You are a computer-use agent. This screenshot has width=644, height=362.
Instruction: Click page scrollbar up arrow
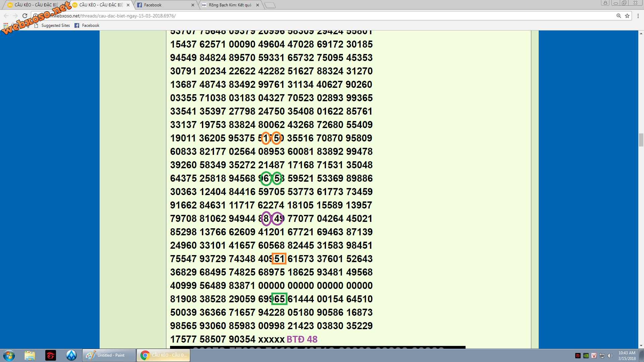click(641, 34)
